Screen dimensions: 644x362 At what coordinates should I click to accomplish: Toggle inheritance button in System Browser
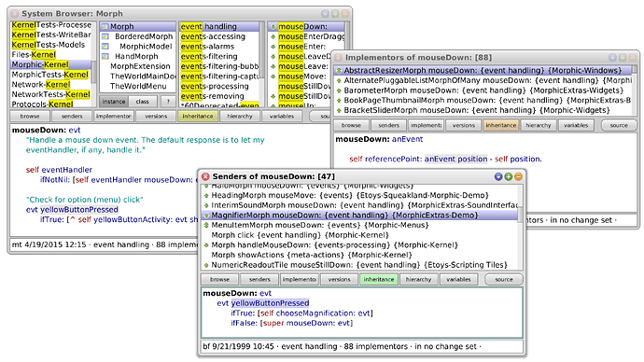[198, 116]
